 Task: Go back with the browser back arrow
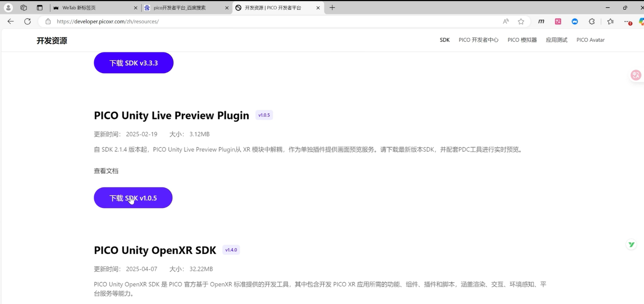click(11, 21)
